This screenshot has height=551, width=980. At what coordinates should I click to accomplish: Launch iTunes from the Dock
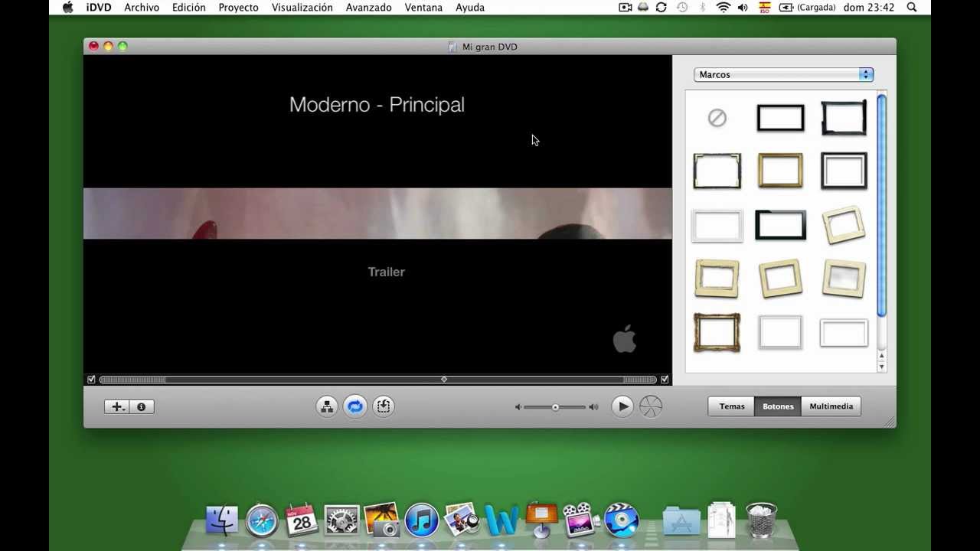point(421,520)
